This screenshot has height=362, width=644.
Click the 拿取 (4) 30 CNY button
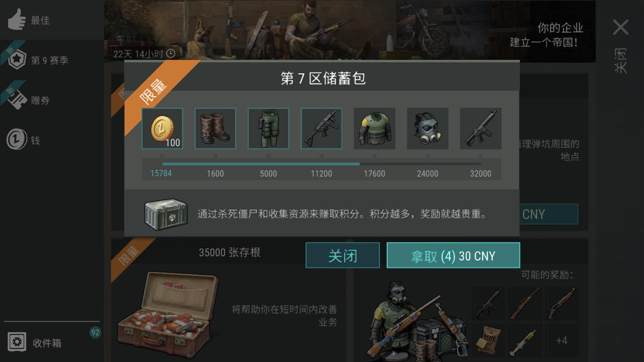[x=454, y=255]
